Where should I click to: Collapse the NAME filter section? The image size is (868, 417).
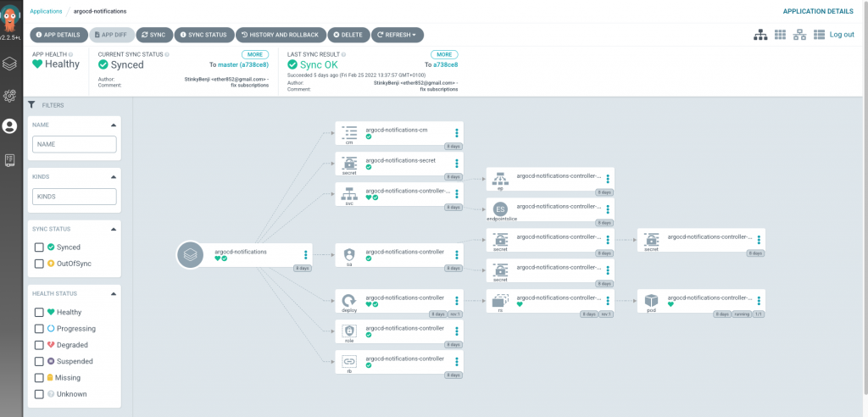114,125
